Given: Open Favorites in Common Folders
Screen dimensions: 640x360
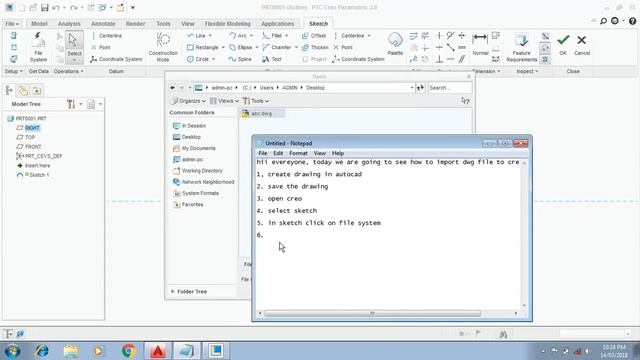Looking at the screenshot, I should tap(188, 205).
